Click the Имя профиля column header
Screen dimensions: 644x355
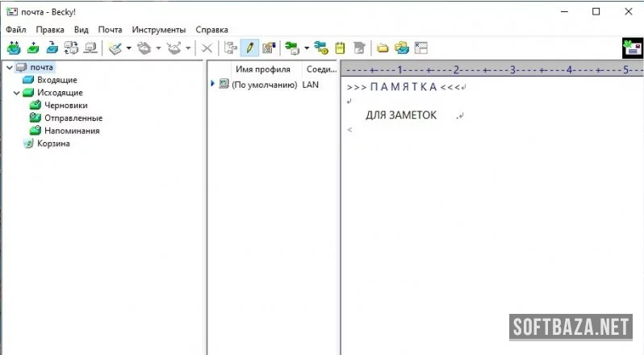(256, 69)
